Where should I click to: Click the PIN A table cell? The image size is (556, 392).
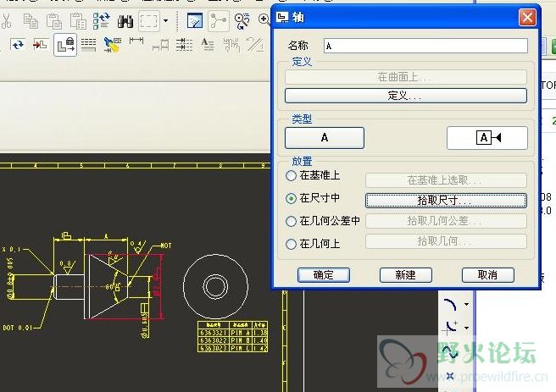tap(241, 333)
